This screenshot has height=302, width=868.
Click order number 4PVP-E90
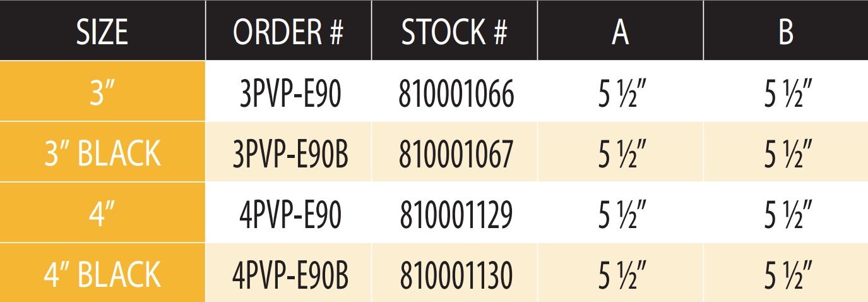click(290, 215)
